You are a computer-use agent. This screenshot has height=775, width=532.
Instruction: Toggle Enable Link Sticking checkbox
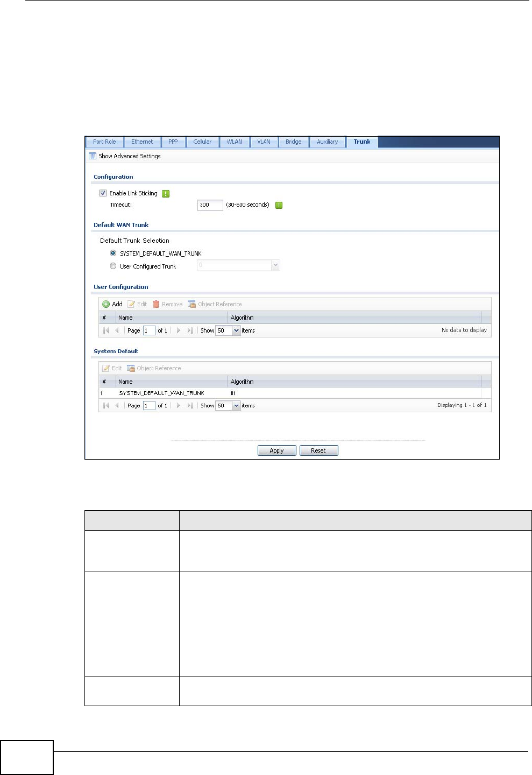pyautogui.click(x=103, y=193)
